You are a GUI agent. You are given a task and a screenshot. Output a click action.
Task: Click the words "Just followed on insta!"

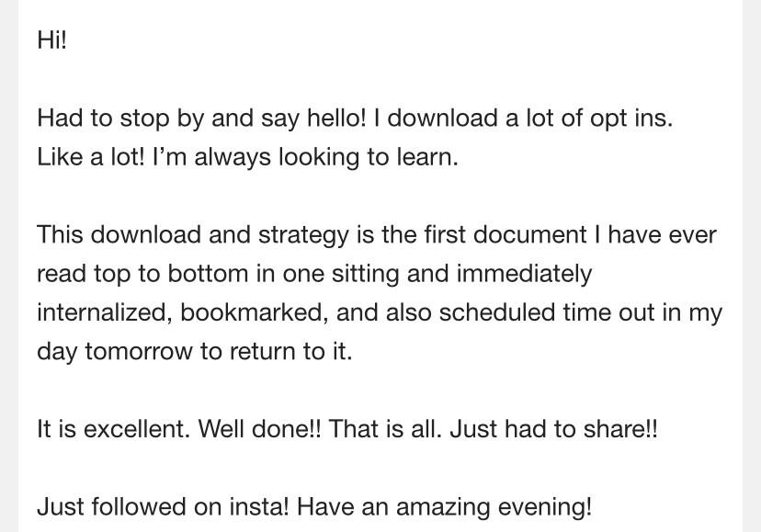pos(163,506)
